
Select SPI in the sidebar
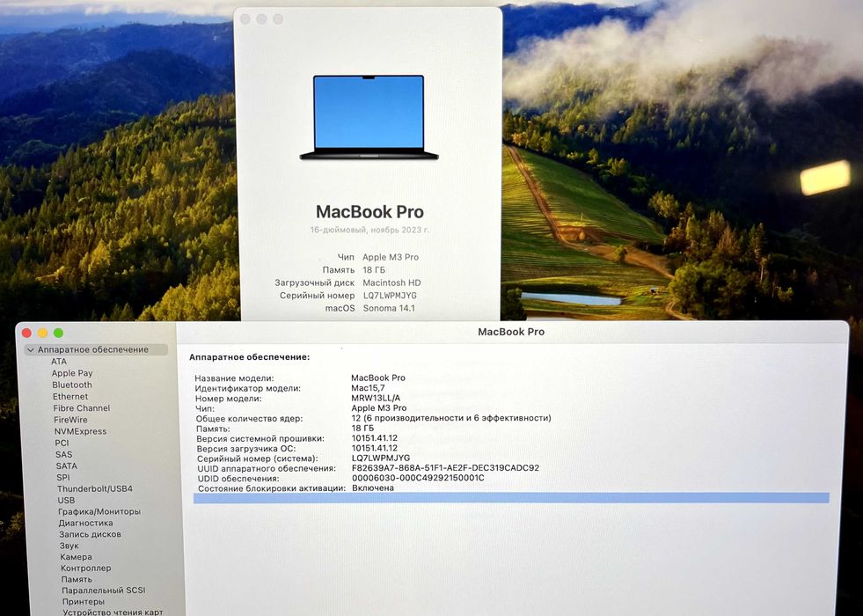(63, 477)
